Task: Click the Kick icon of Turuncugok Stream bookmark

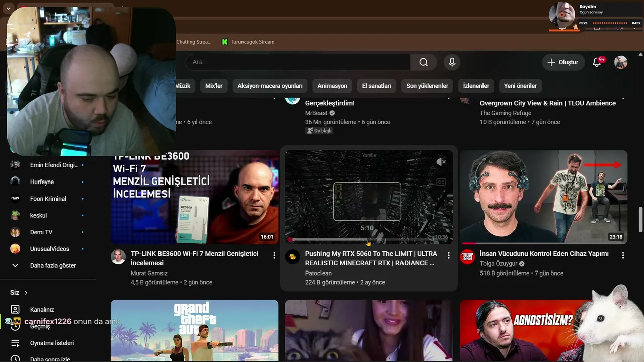Action: [x=225, y=42]
